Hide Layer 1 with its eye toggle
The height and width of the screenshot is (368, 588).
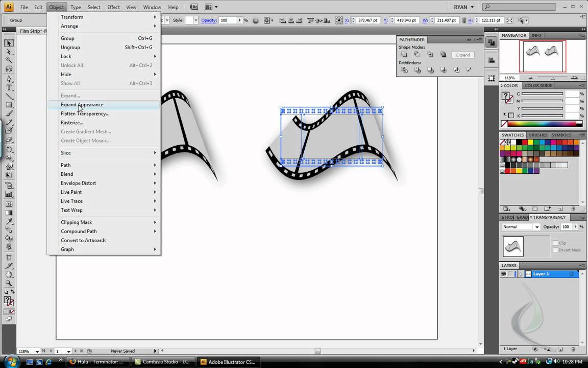pyautogui.click(x=503, y=273)
